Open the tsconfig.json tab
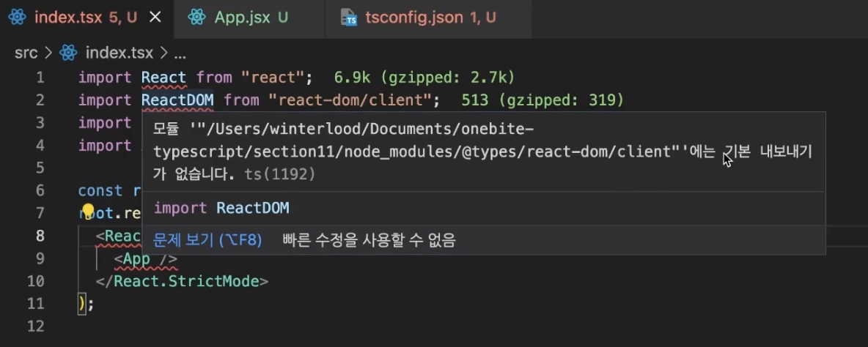 click(429, 18)
